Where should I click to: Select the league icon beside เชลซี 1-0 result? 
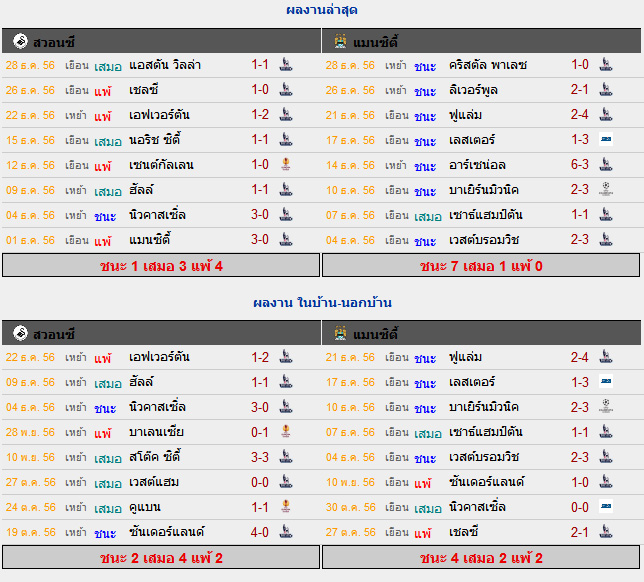tap(286, 90)
